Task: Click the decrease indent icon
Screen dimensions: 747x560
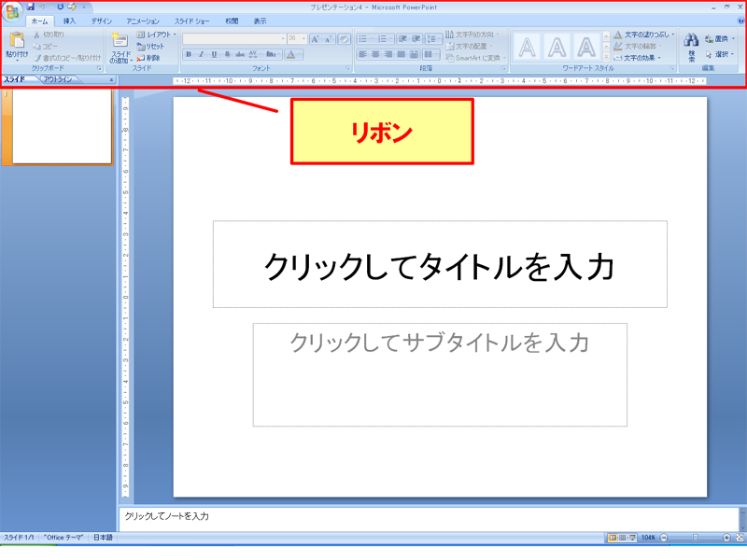Action: tap(403, 39)
